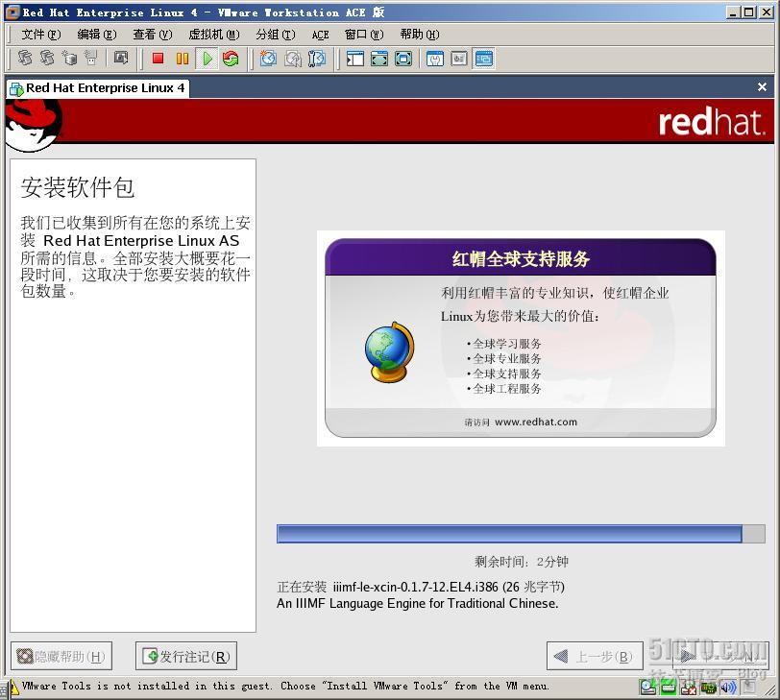
Task: Click the 全球学习服务 bullet item
Action: [x=504, y=344]
